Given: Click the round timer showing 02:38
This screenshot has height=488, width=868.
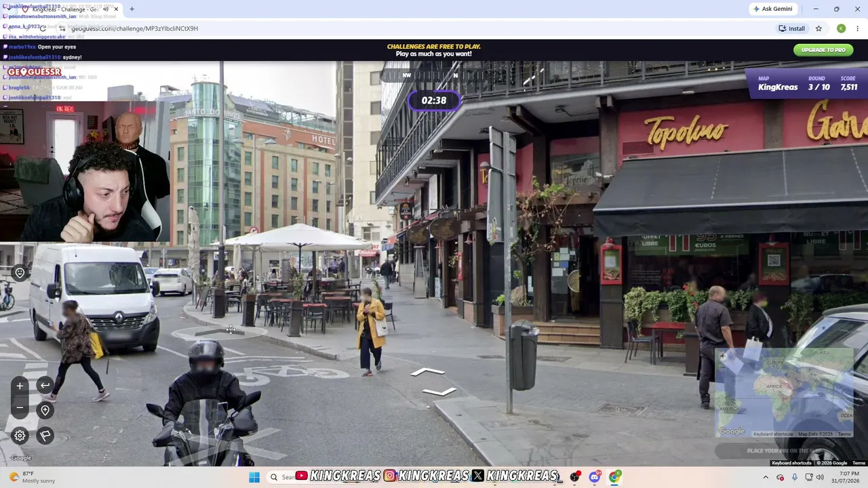Looking at the screenshot, I should [x=434, y=100].
